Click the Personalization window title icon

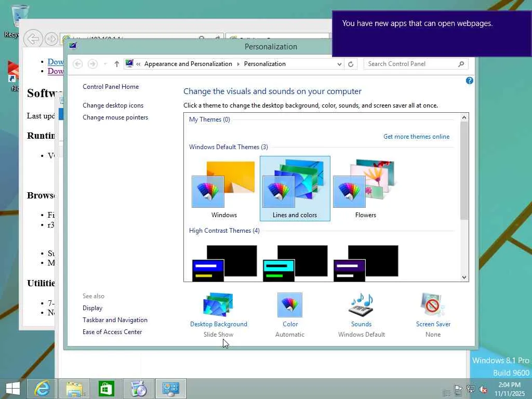(73, 45)
